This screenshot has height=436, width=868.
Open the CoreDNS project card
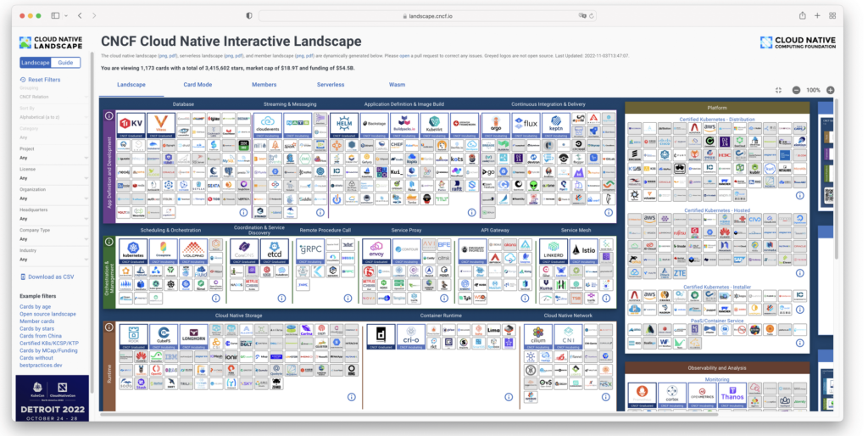(244, 251)
